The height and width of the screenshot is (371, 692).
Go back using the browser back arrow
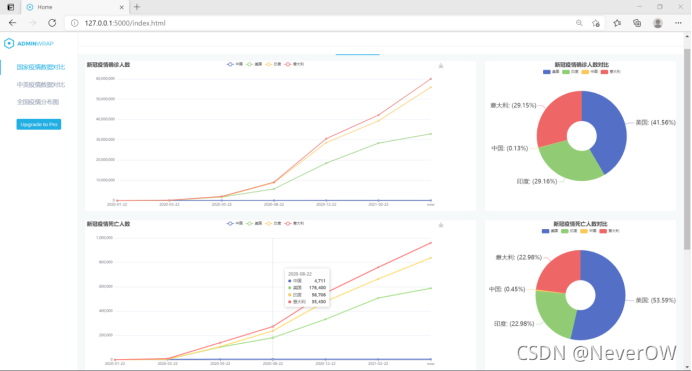[12, 23]
